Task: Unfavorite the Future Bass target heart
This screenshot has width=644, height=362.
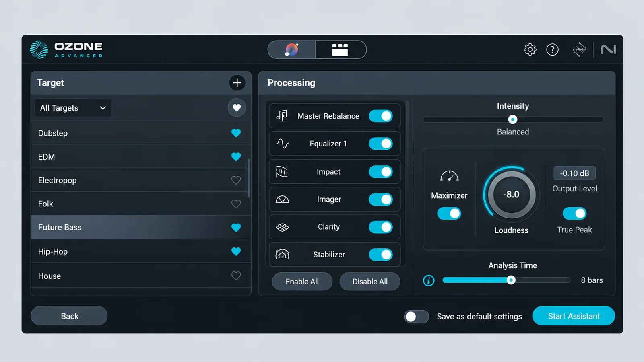Action: [236, 228]
